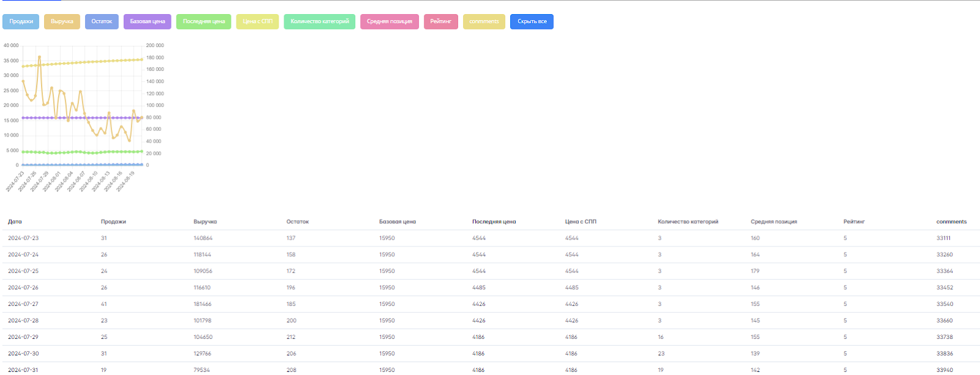980x375 pixels.
Task: Click comments value 33738
Action: (x=945, y=337)
